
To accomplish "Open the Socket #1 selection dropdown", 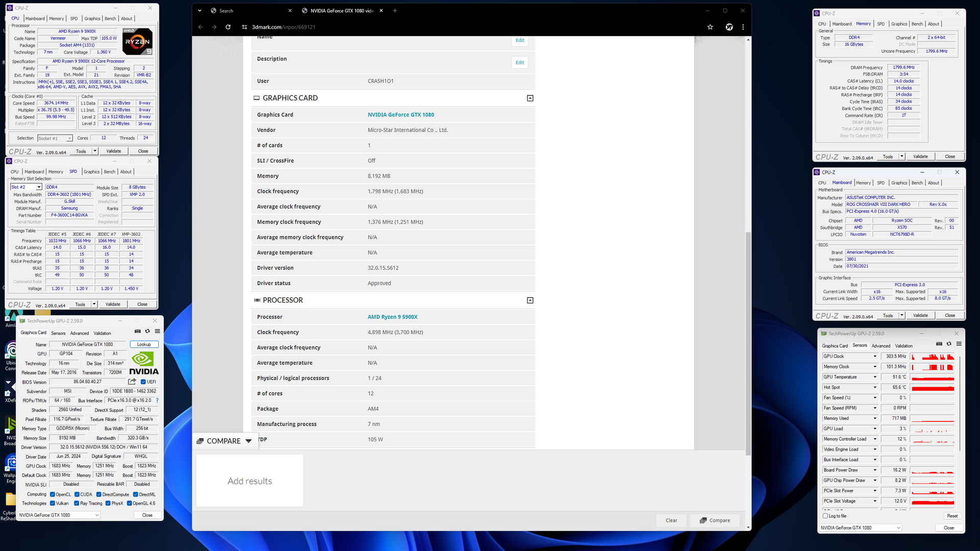I will (55, 138).
